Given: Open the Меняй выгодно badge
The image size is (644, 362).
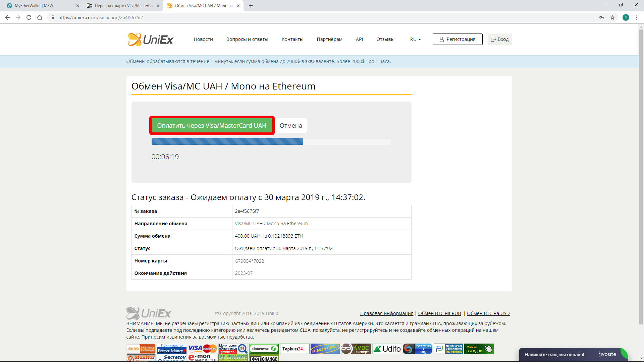Looking at the screenshot, I should (479, 349).
